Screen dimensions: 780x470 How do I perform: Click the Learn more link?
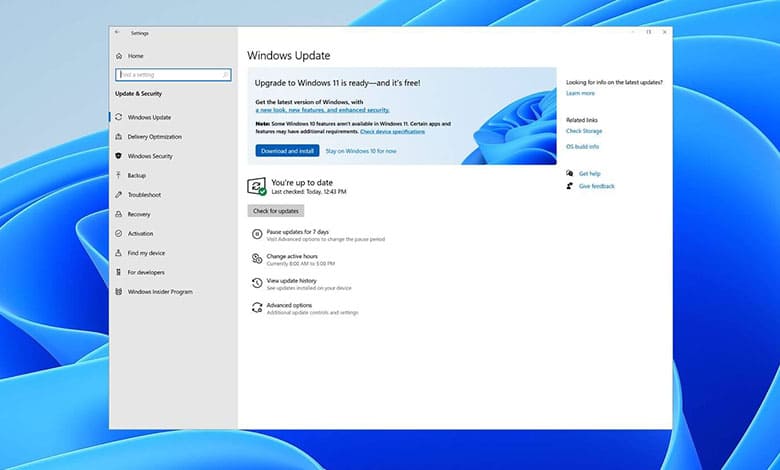click(x=580, y=94)
